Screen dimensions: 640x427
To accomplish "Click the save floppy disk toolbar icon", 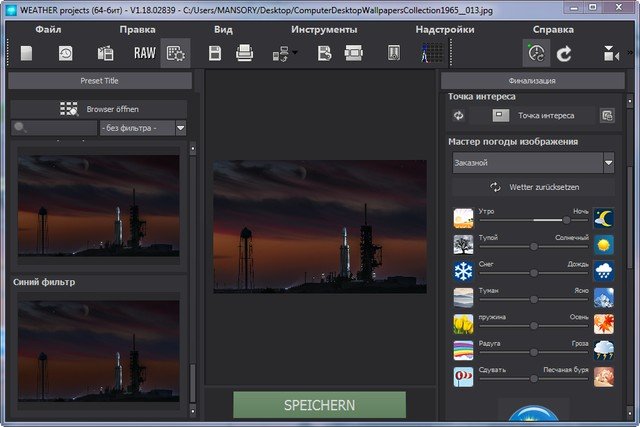I will tap(214, 53).
